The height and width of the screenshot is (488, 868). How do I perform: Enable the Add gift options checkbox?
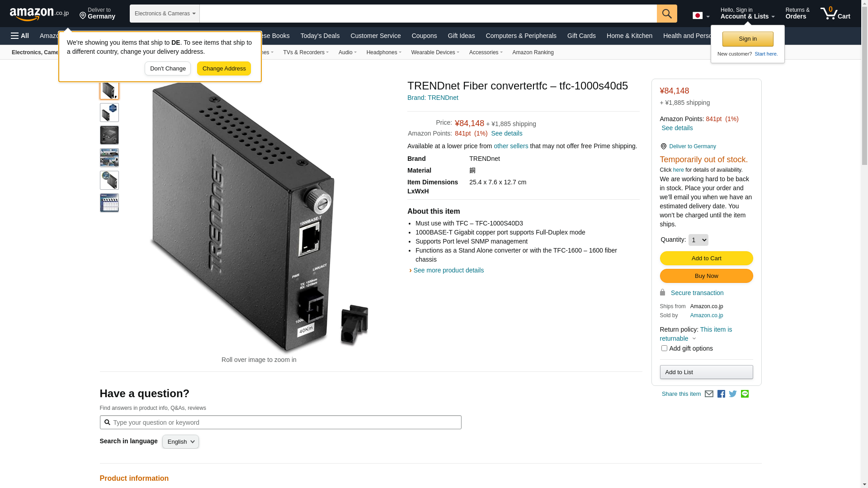[664, 348]
